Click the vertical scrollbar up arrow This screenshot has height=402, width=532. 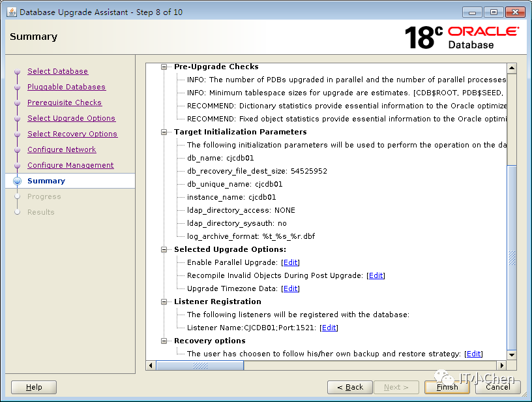click(512, 69)
